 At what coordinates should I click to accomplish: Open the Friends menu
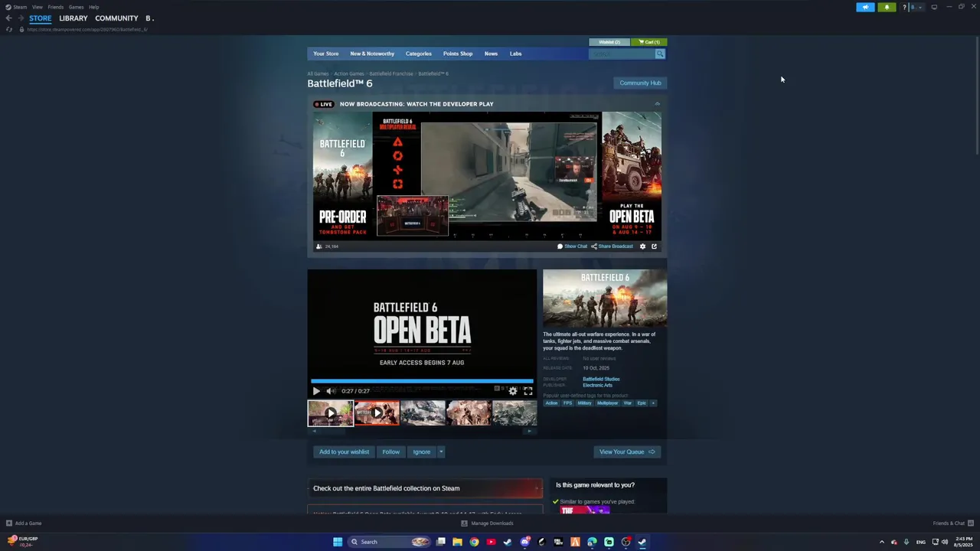[x=55, y=7]
